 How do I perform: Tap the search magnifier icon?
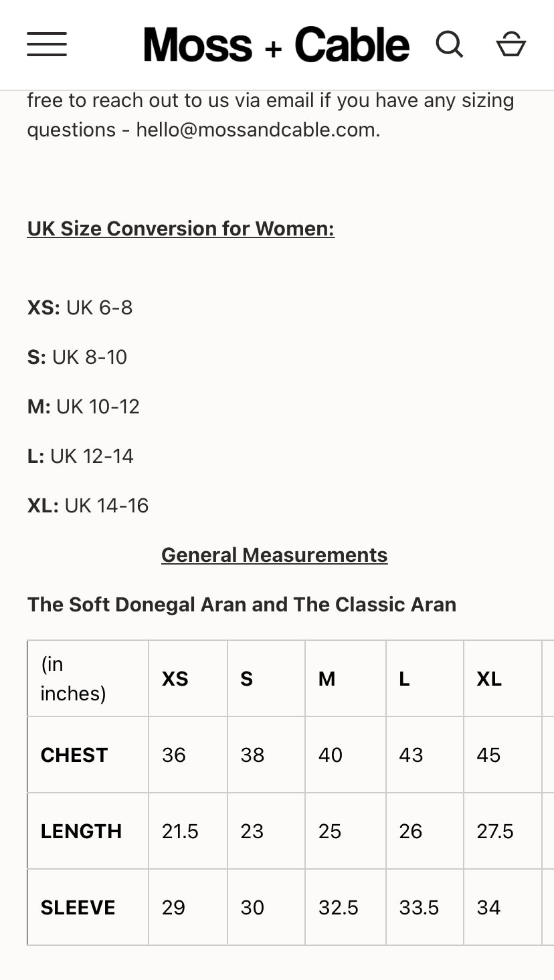click(x=449, y=44)
